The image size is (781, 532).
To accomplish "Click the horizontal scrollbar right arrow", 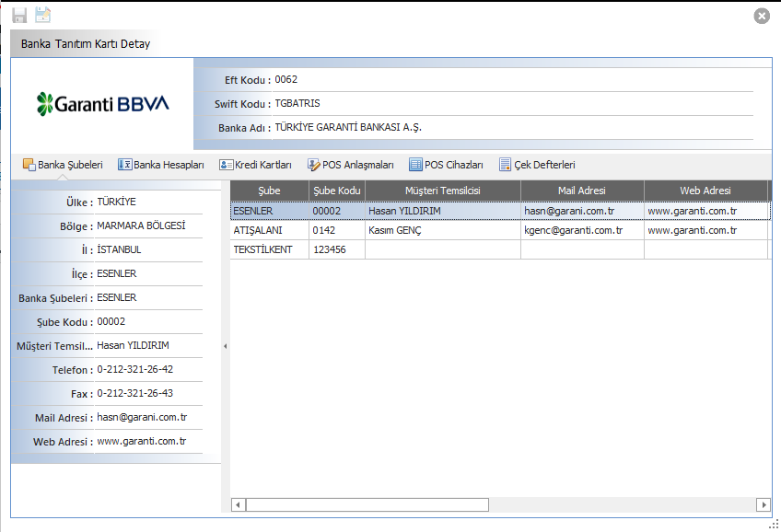I will point(764,504).
